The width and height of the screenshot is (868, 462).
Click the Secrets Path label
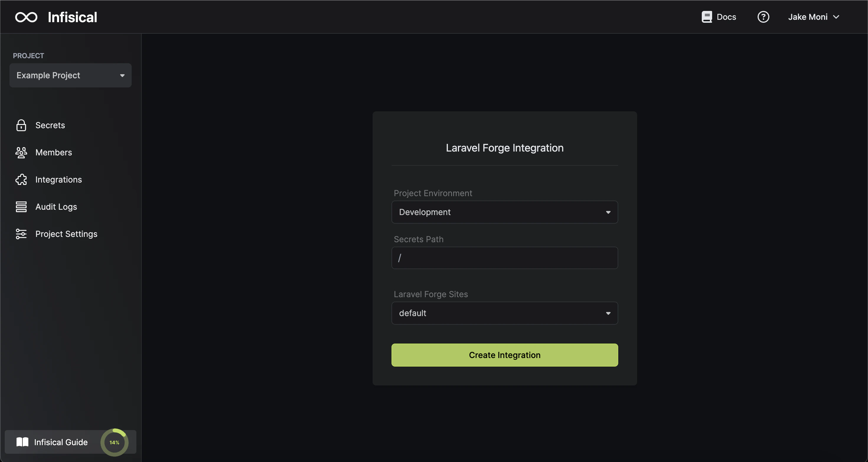pos(419,239)
